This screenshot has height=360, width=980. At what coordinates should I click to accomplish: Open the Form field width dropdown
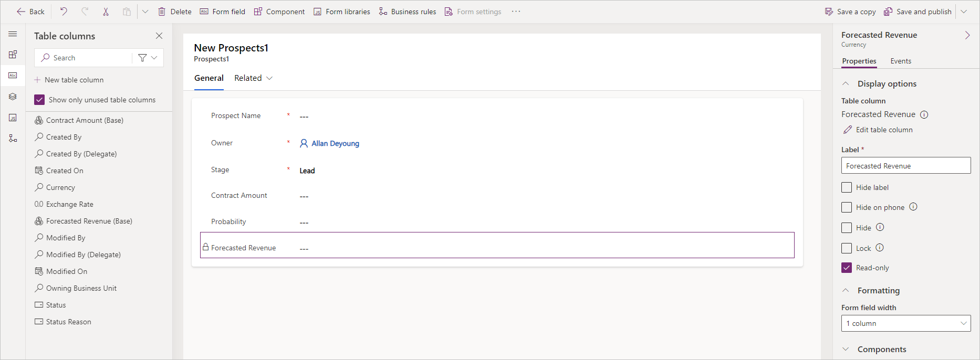point(906,323)
